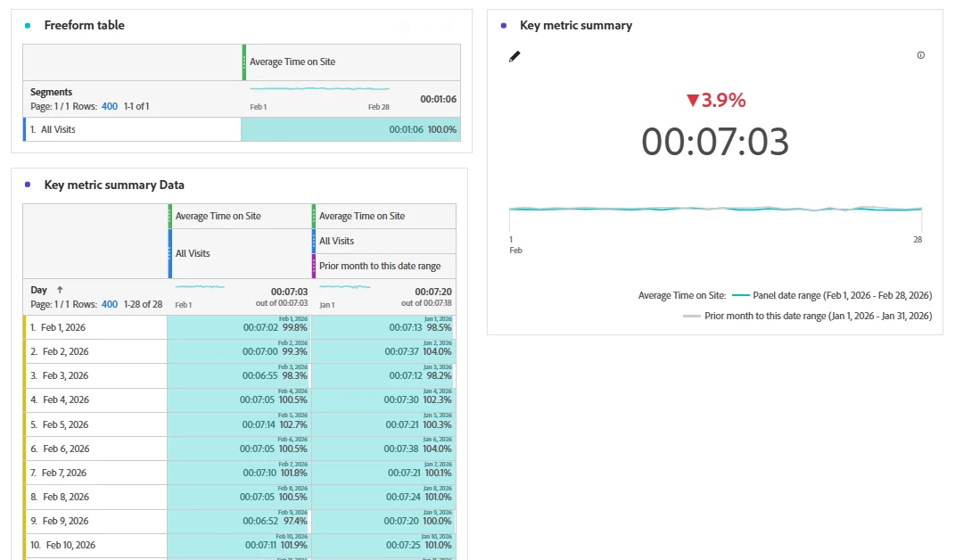Select the 1. All Visits row in Freeform table
This screenshot has height=560, width=955.
[x=132, y=129]
